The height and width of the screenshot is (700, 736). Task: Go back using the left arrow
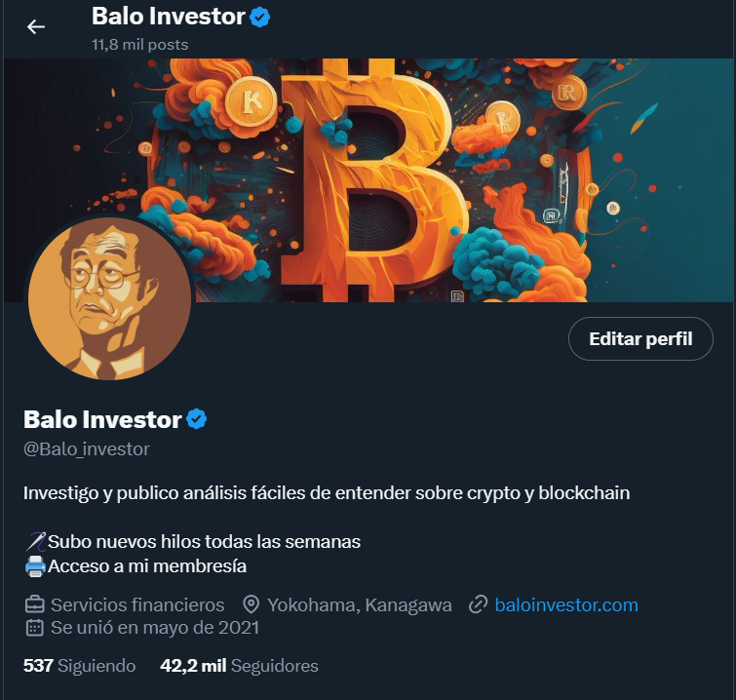pos(36,27)
